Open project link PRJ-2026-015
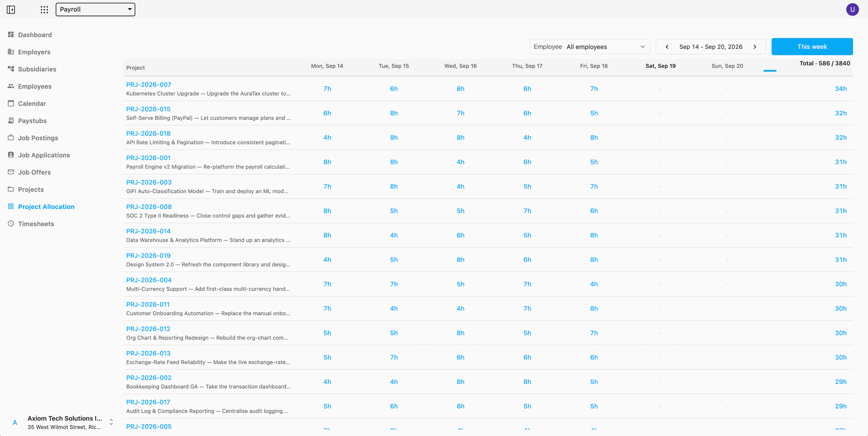Image resolution: width=868 pixels, height=436 pixels. click(x=148, y=109)
